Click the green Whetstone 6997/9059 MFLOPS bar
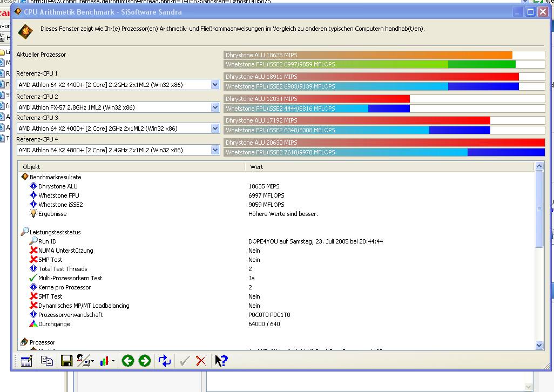This screenshot has height=392, width=554. [x=369, y=64]
